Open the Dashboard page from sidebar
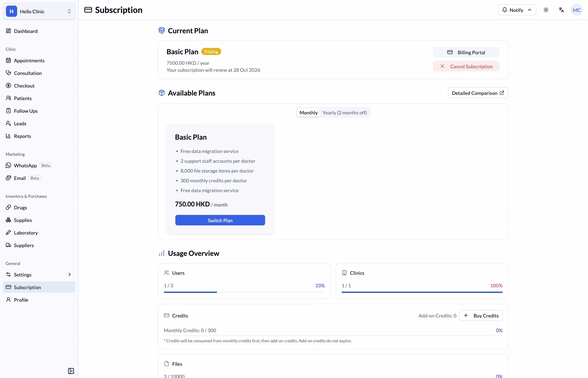This screenshot has width=588, height=378. (x=39, y=31)
